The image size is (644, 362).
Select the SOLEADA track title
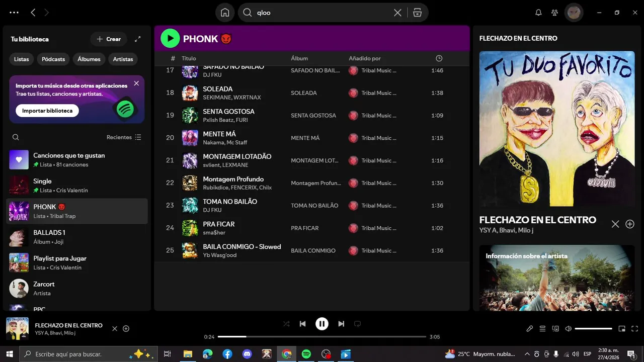pyautogui.click(x=217, y=89)
